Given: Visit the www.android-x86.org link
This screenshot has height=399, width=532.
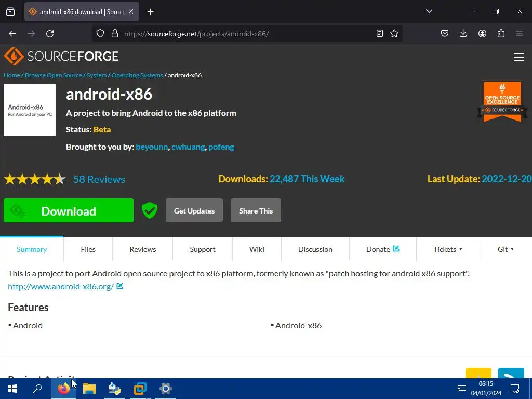Looking at the screenshot, I should pyautogui.click(x=61, y=286).
